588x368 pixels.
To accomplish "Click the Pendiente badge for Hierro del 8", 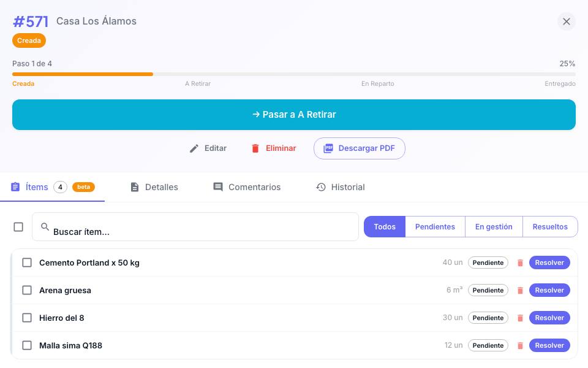I will point(488,318).
